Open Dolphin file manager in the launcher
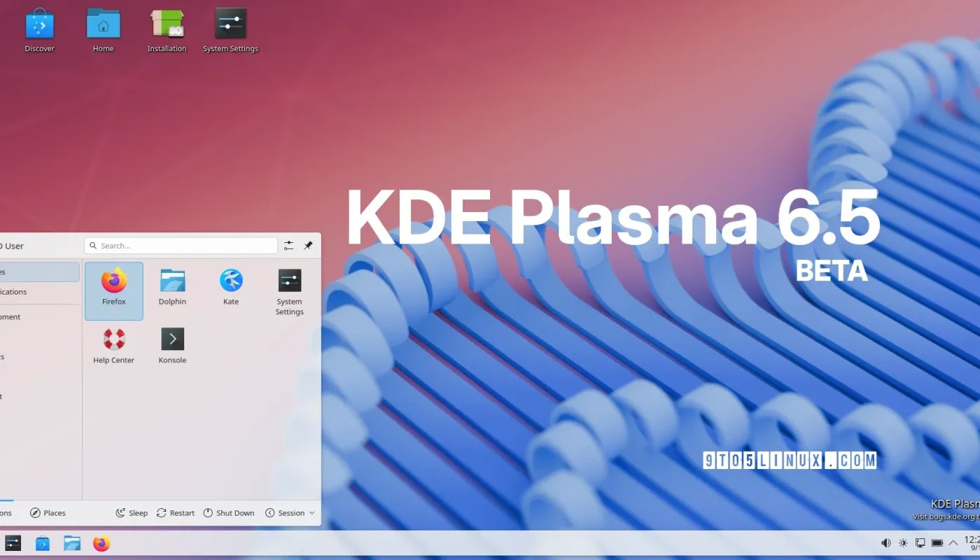The image size is (980, 560). [x=172, y=287]
